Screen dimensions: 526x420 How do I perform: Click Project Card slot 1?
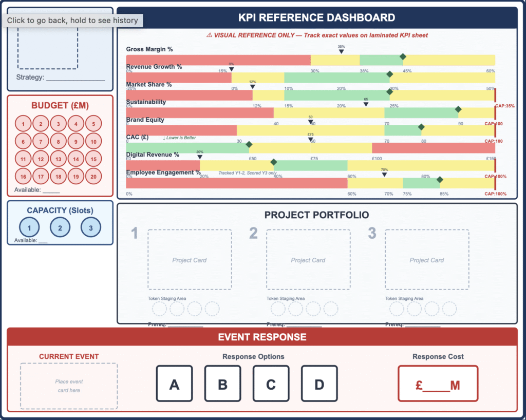[x=190, y=260]
